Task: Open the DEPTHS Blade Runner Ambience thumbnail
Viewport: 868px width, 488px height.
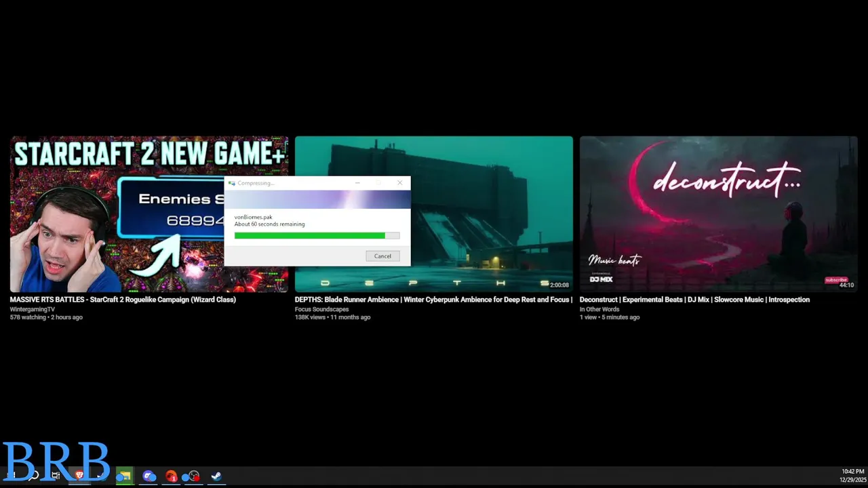Action: point(434,214)
